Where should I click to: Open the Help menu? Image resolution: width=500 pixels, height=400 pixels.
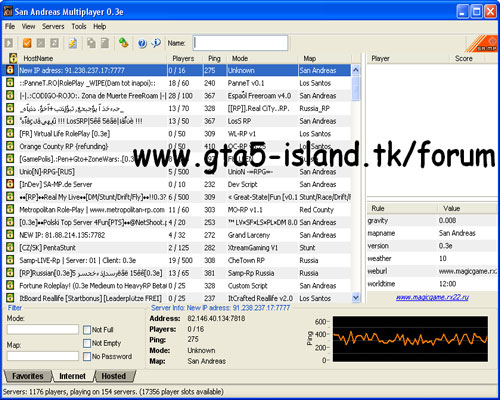pos(100,26)
